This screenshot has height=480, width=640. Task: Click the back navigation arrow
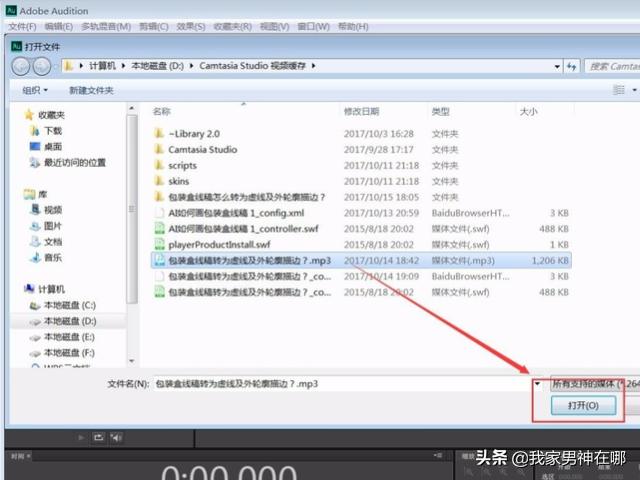tap(20, 66)
